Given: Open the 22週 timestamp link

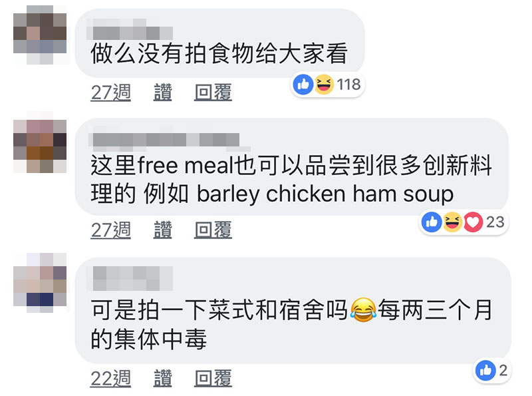Looking at the screenshot, I should (x=110, y=378).
